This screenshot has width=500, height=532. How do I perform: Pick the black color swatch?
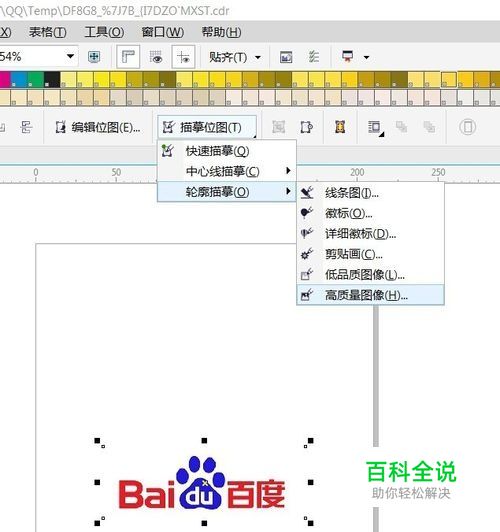click(x=52, y=80)
